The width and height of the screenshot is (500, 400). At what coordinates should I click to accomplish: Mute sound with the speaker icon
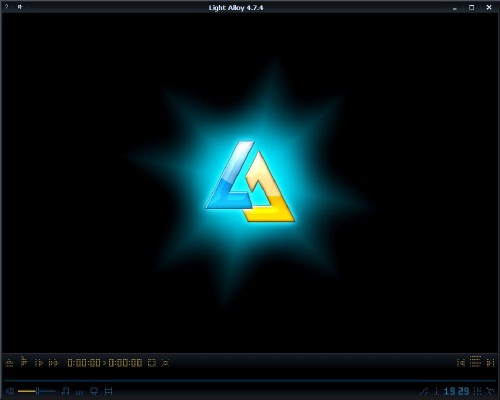(x=10, y=391)
